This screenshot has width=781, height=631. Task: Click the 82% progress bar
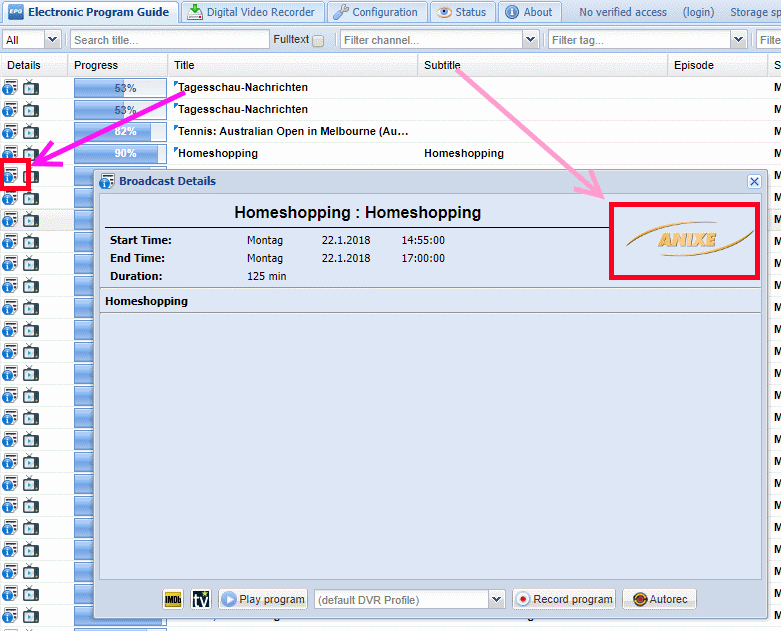[x=120, y=131]
